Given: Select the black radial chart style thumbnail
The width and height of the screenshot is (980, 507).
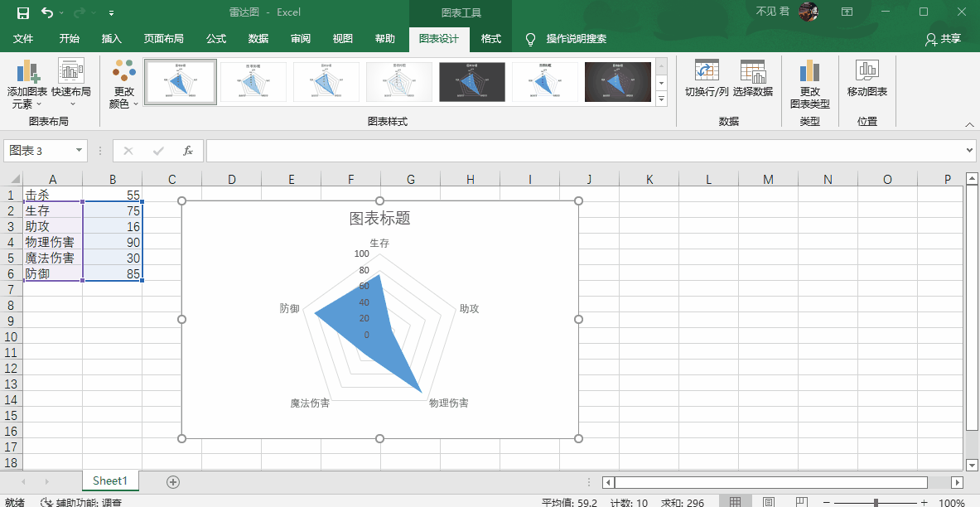Looking at the screenshot, I should pyautogui.click(x=618, y=81).
